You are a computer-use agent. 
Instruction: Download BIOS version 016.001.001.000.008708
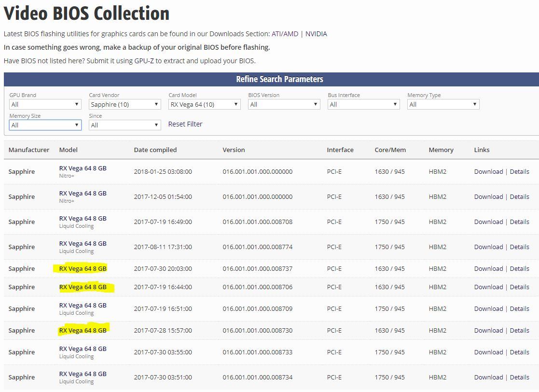[x=488, y=222]
